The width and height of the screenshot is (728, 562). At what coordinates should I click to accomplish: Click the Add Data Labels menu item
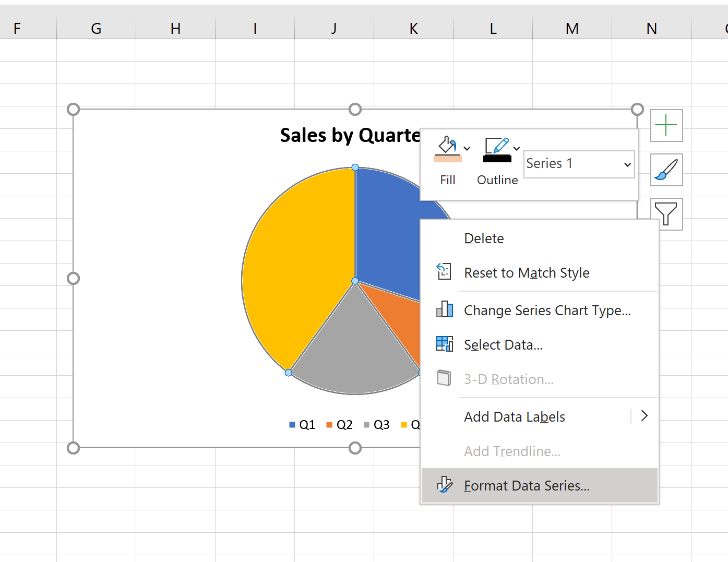coord(515,417)
